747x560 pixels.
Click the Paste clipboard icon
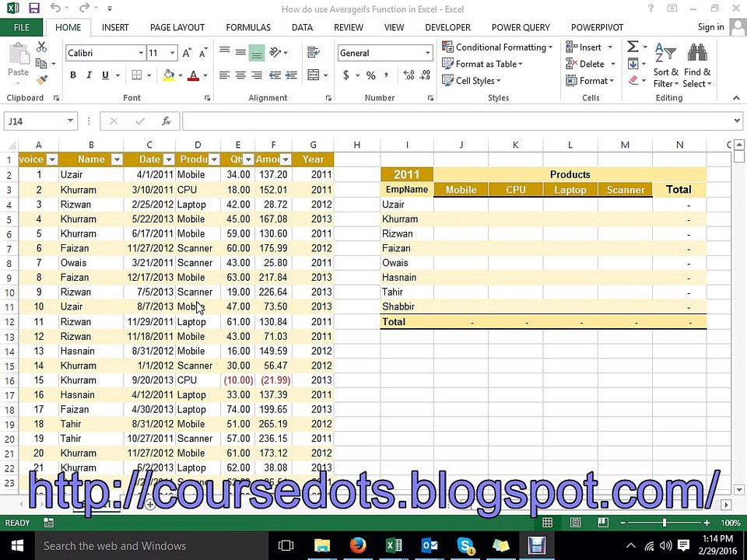pos(19,54)
